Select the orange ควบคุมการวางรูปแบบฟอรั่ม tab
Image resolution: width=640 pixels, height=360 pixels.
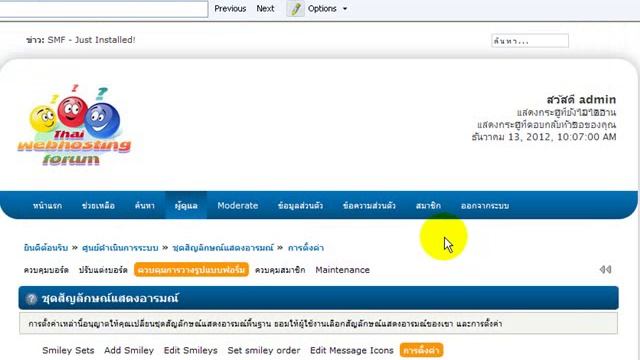pos(191,270)
